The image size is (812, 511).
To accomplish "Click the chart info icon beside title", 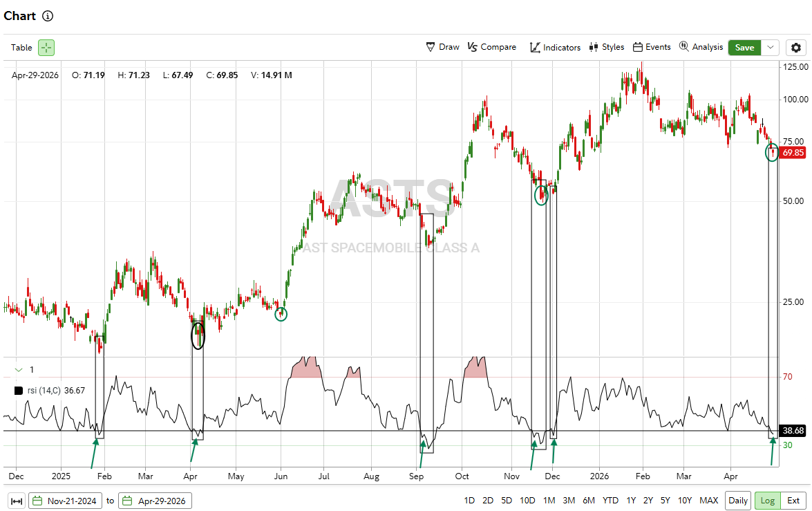I will [x=48, y=16].
